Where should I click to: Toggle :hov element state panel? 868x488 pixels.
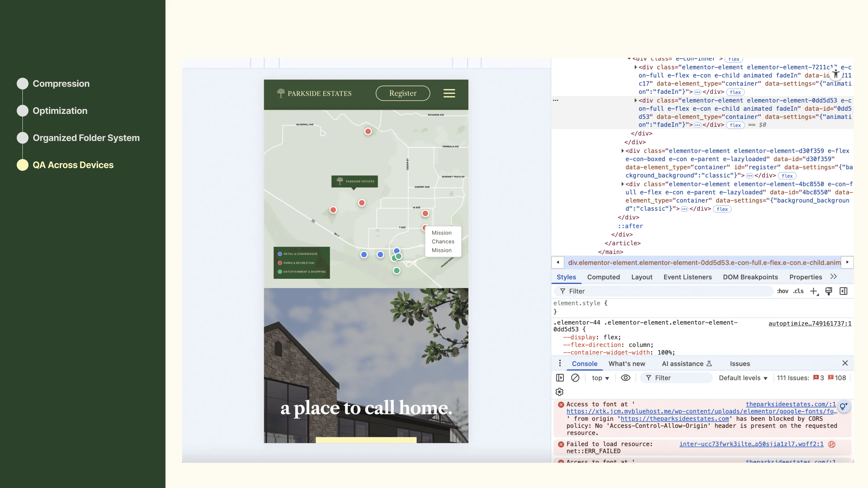782,291
